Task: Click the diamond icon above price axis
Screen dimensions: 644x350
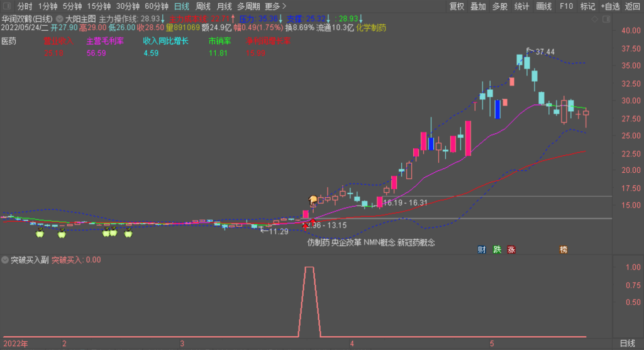Action: point(596,19)
